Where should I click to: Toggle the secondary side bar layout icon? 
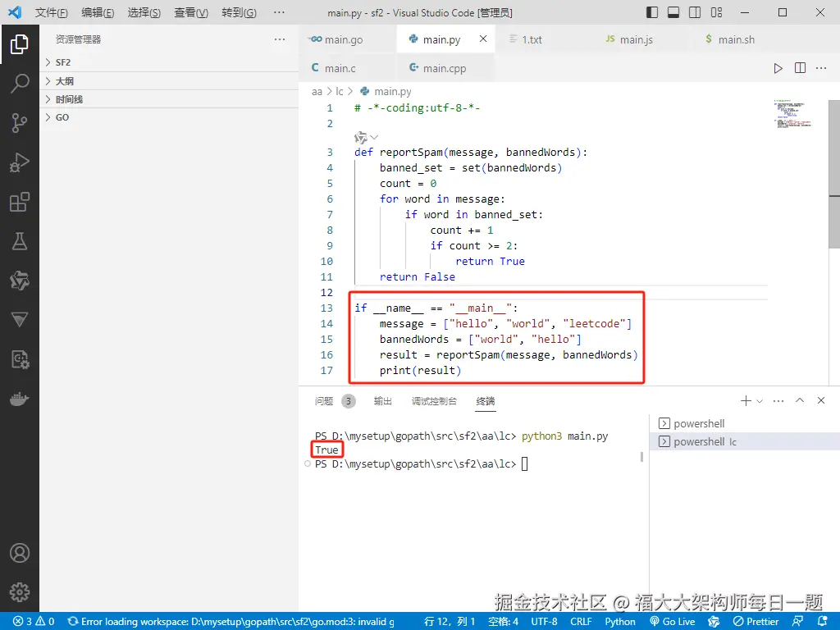click(695, 12)
